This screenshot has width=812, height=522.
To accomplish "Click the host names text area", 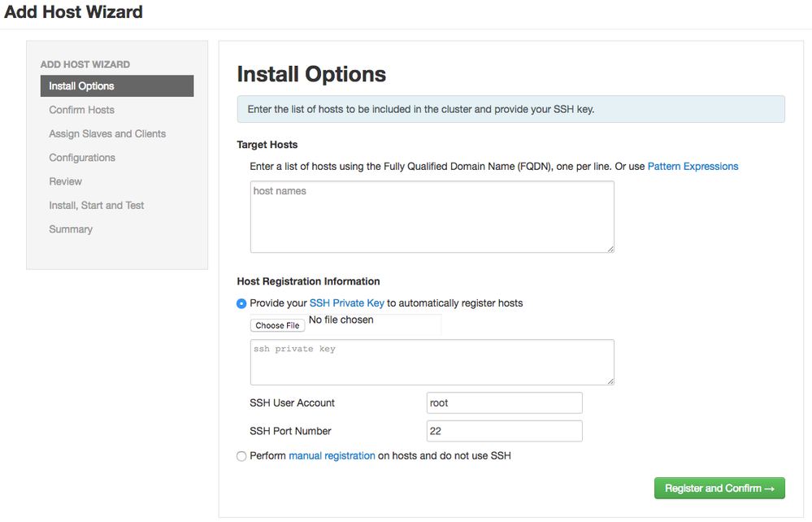I will [432, 216].
